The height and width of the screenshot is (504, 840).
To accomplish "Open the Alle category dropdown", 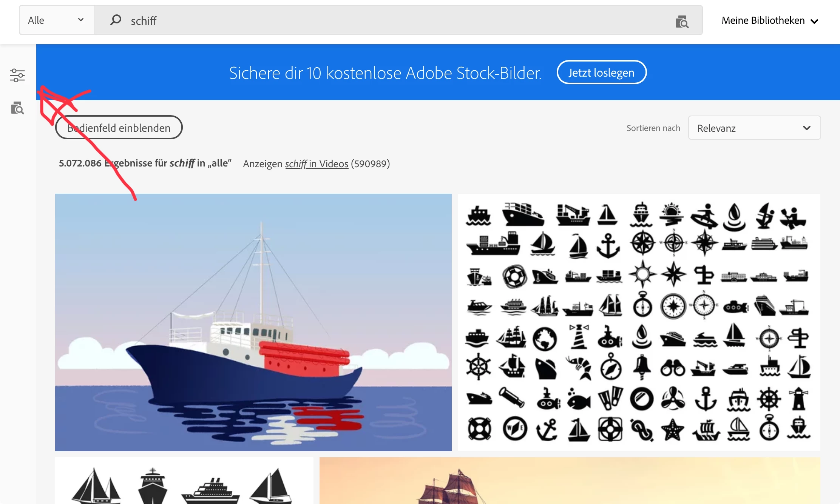I will (x=57, y=20).
